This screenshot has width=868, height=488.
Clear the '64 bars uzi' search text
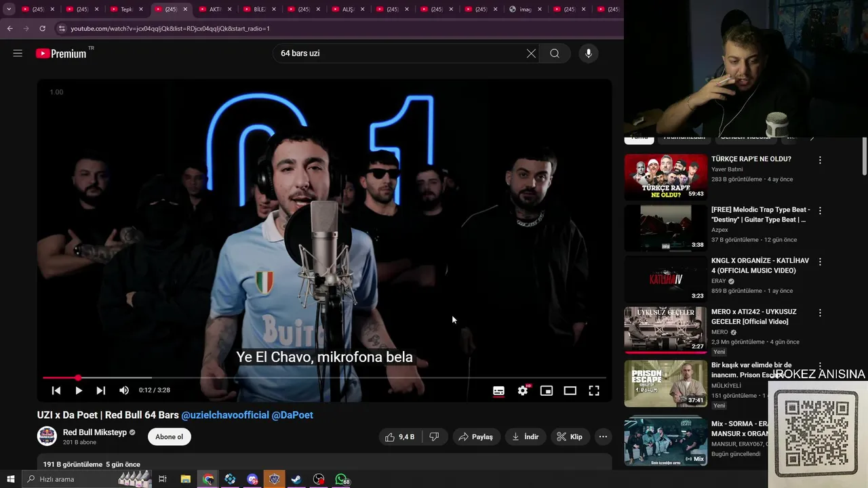[x=531, y=54]
